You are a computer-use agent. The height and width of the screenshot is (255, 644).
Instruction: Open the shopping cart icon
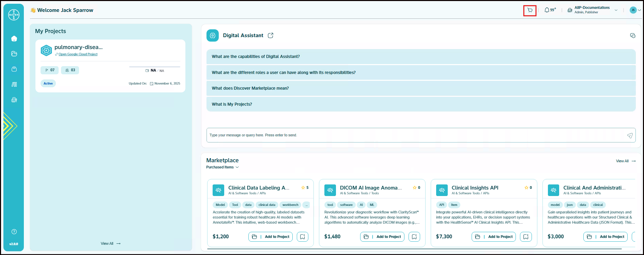point(530,10)
